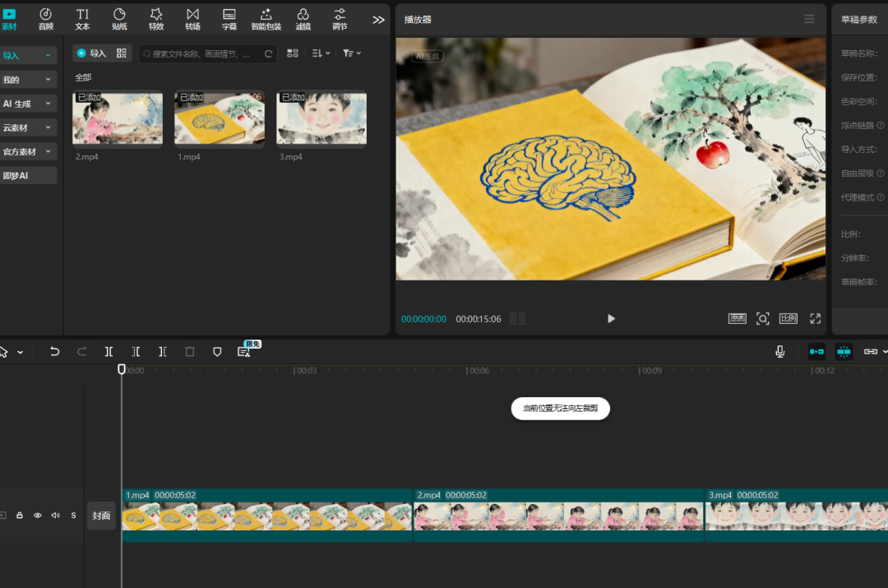Screen dimensions: 888x588
Task: Expand the AI 生成 sidebar section
Action: coord(28,104)
